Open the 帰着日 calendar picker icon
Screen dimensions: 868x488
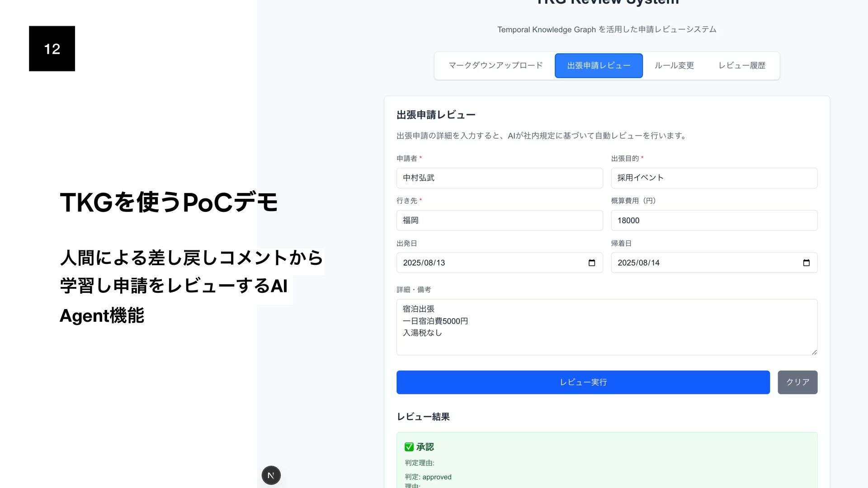[806, 263]
